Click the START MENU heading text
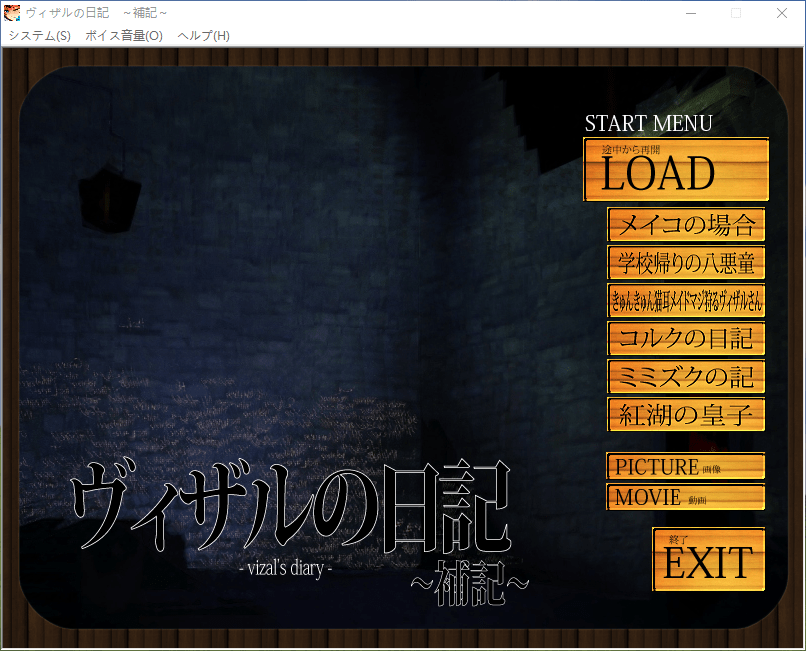 click(x=648, y=124)
